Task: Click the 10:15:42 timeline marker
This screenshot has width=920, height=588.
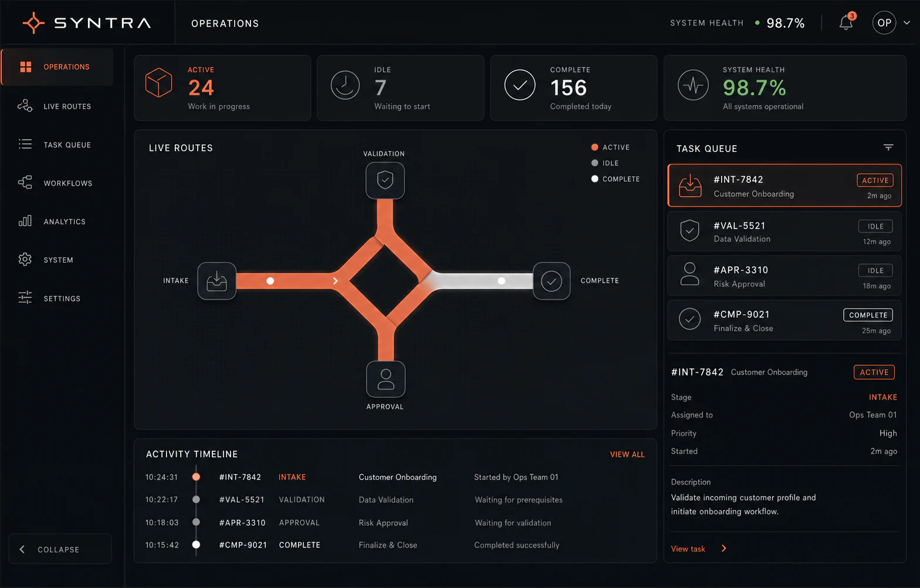Action: tap(196, 545)
